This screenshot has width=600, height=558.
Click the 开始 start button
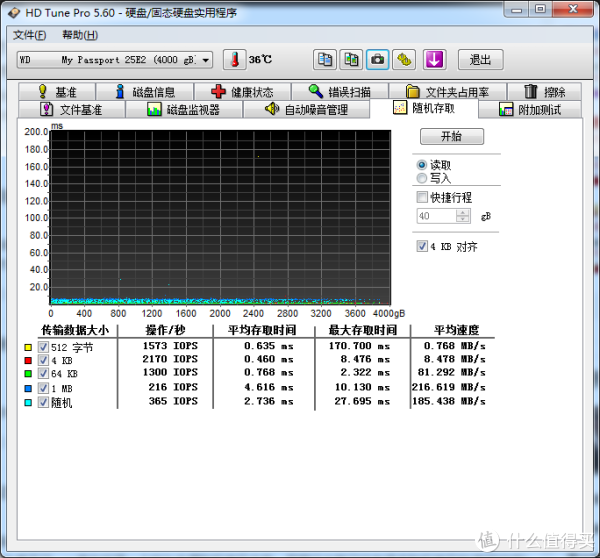coord(452,136)
